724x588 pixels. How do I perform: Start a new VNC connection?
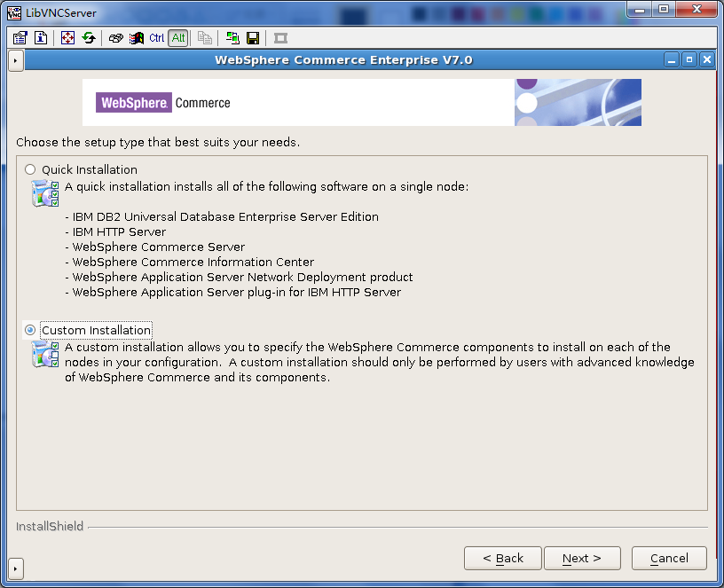(x=232, y=38)
